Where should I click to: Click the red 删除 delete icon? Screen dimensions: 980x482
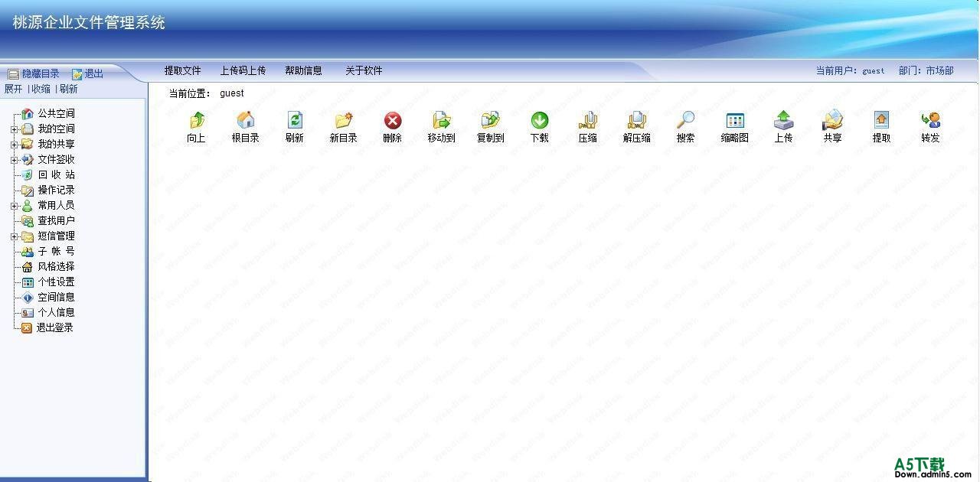pos(393,120)
